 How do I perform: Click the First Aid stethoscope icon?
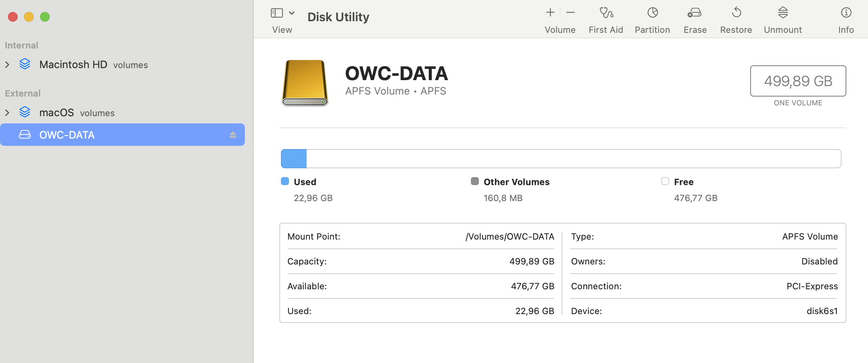coord(606,13)
